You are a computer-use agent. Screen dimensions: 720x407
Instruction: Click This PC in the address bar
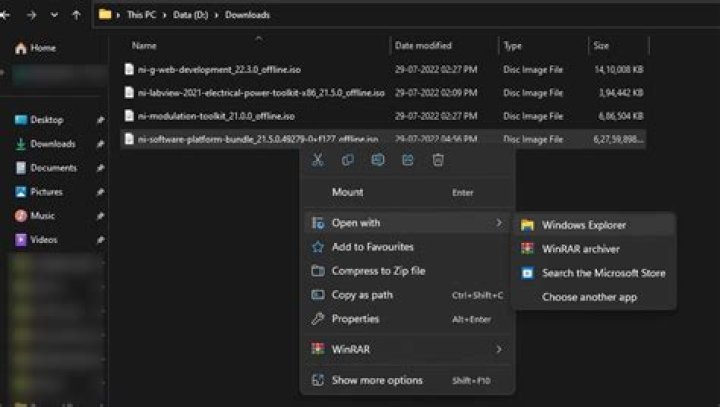(141, 15)
